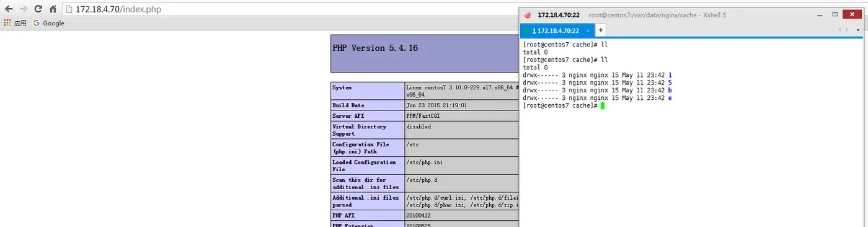Click the green connection status dot on tab
868x227 pixels.
pyautogui.click(x=526, y=31)
